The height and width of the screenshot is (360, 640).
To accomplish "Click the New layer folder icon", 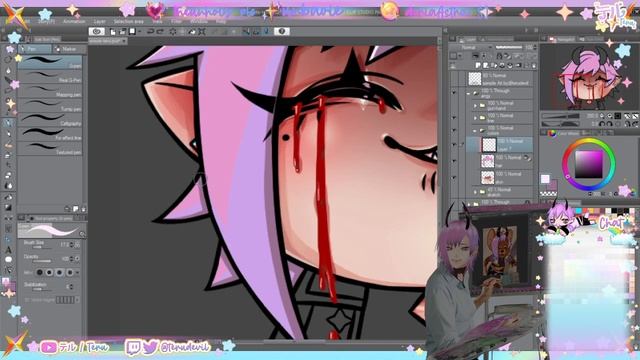I will (x=494, y=65).
